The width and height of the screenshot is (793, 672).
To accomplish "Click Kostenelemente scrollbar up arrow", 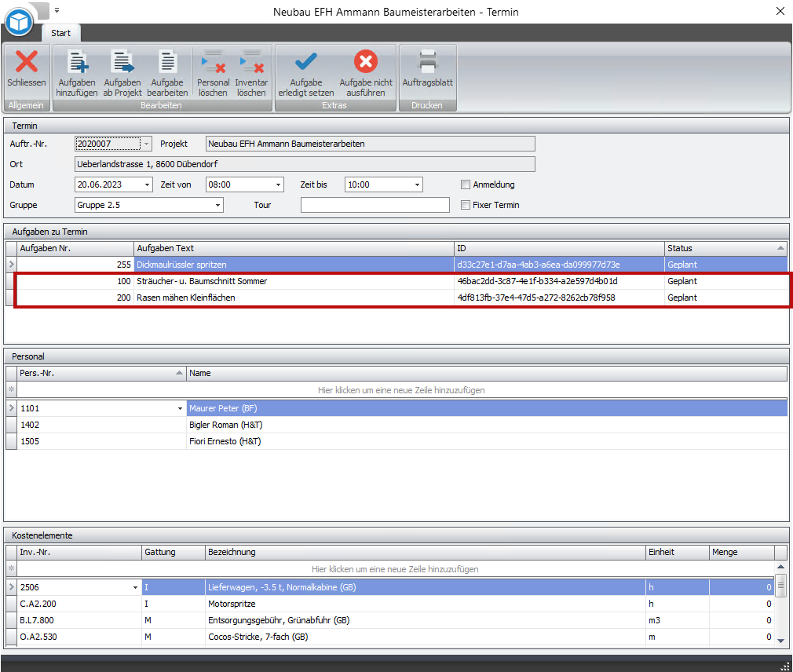I will pos(781,567).
